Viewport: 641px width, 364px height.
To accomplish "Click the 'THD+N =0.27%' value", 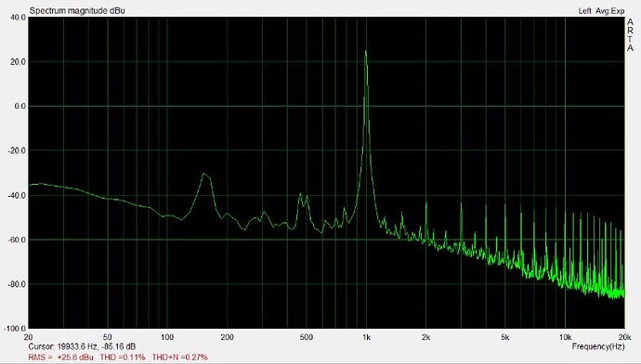I will coord(180,357).
